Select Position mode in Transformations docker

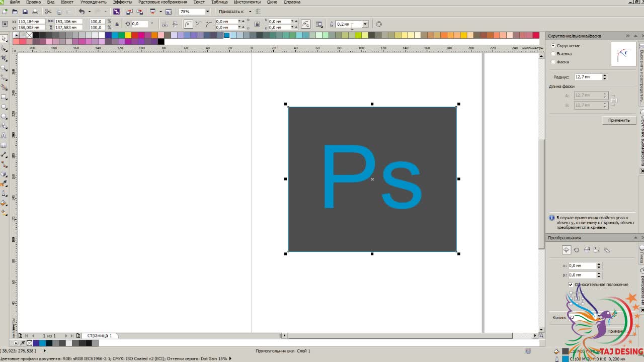pyautogui.click(x=566, y=250)
